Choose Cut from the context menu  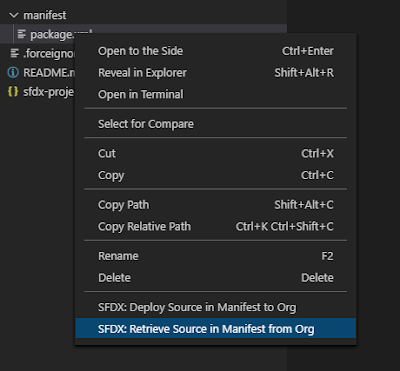tap(216, 154)
